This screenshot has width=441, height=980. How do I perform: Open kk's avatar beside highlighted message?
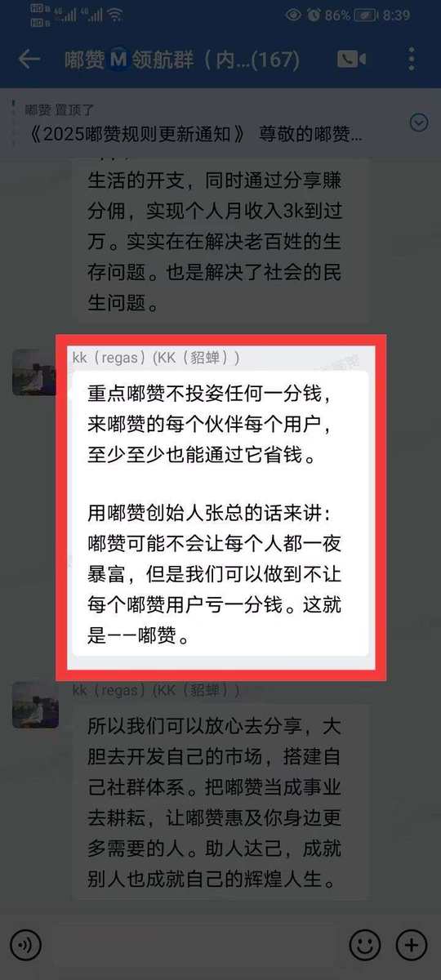35,372
